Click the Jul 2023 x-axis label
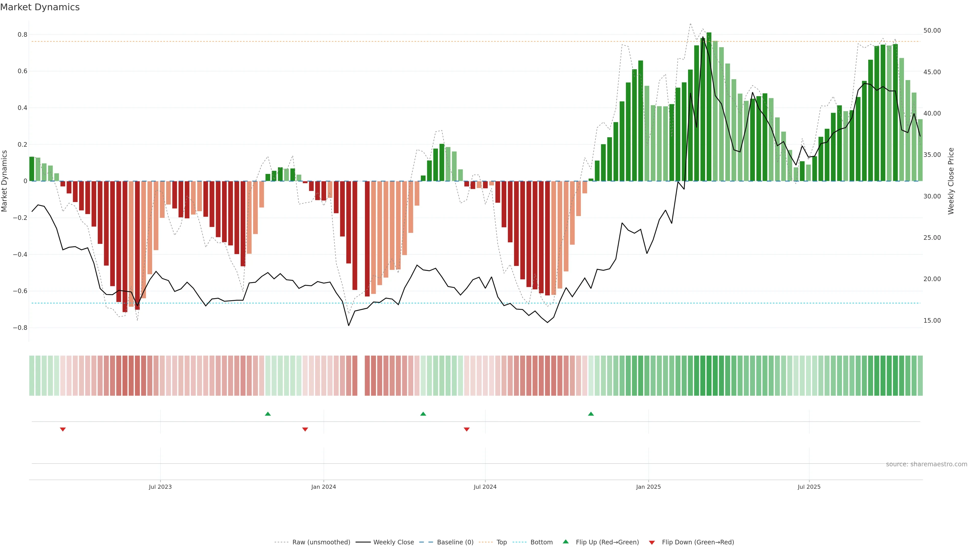Screen dimensions: 980x551 (x=160, y=487)
